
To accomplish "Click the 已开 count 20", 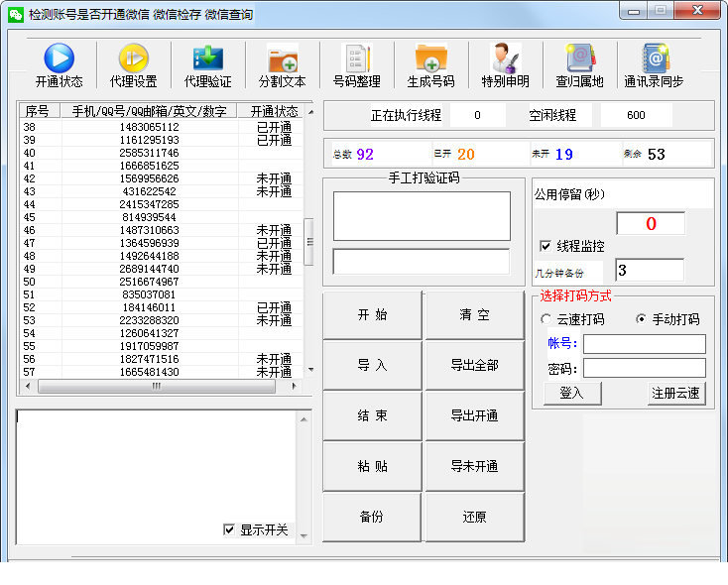I will (x=466, y=154).
